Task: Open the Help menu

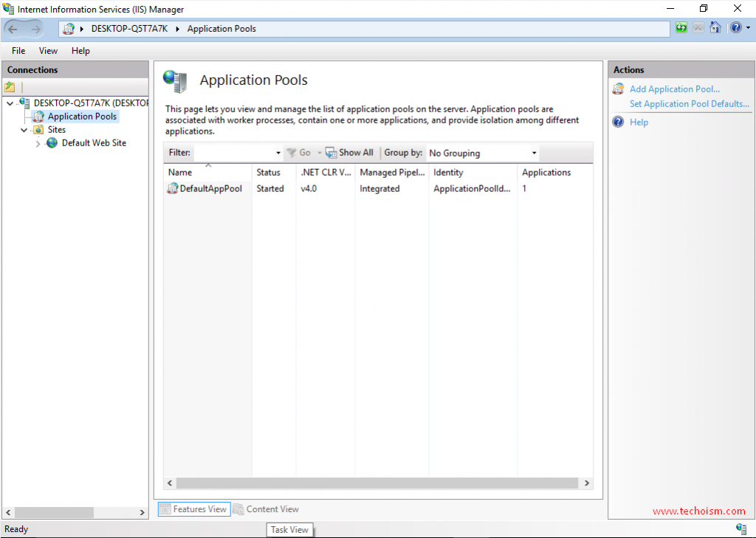Action: [x=80, y=51]
